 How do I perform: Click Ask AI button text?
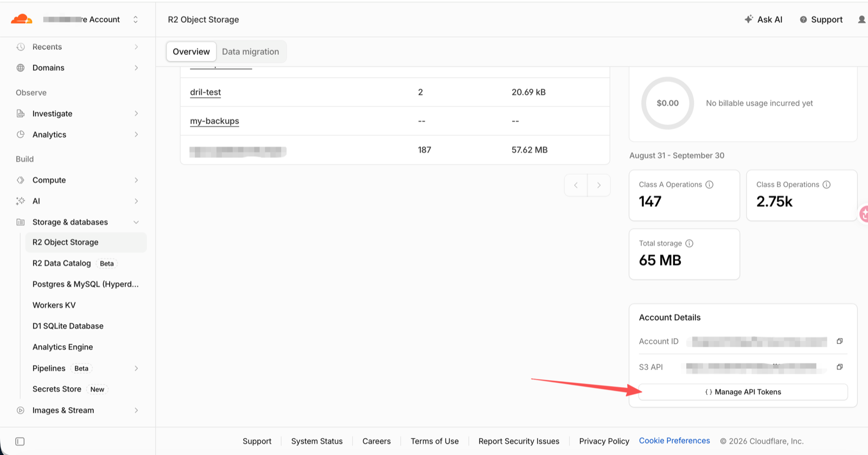pyautogui.click(x=770, y=20)
